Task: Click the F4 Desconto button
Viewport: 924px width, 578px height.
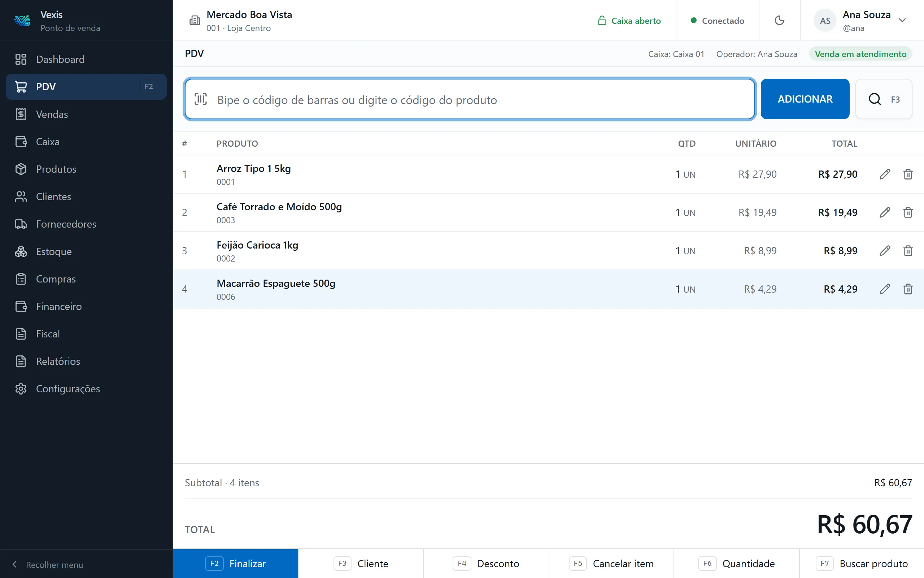Action: (486, 564)
